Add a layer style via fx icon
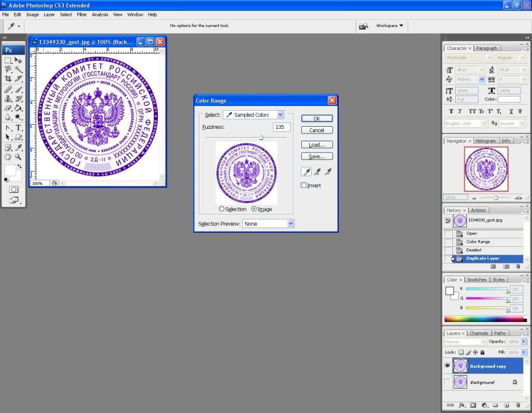 tap(462, 405)
